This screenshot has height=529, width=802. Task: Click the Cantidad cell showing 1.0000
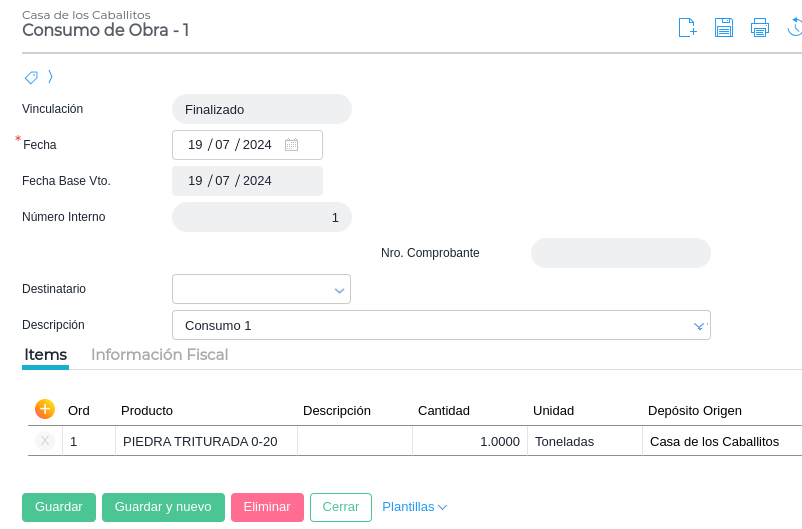pos(470,441)
